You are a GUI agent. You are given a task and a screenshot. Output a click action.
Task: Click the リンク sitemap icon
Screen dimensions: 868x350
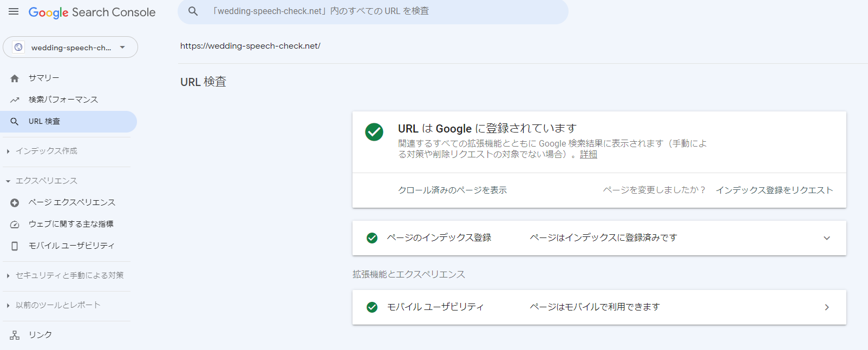(x=15, y=335)
